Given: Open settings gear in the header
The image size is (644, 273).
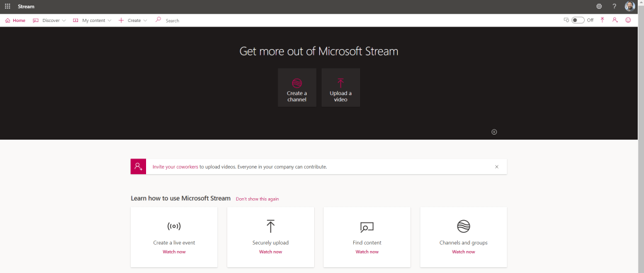Looking at the screenshot, I should (599, 6).
